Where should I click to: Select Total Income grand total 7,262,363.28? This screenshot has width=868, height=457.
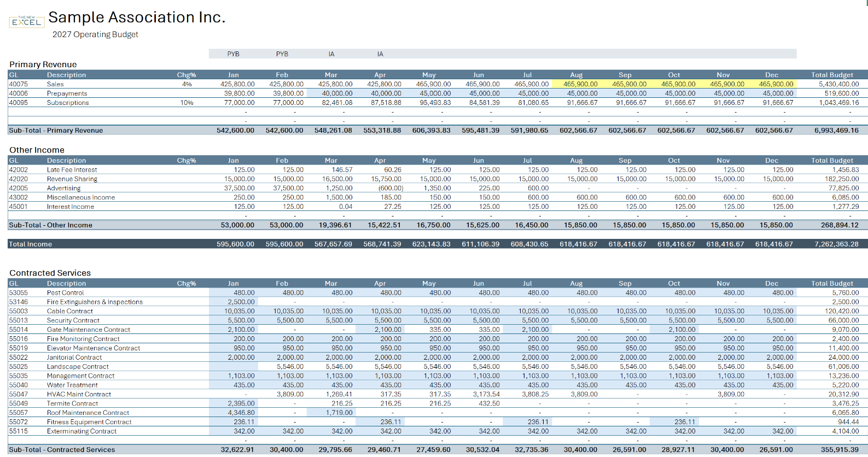836,244
